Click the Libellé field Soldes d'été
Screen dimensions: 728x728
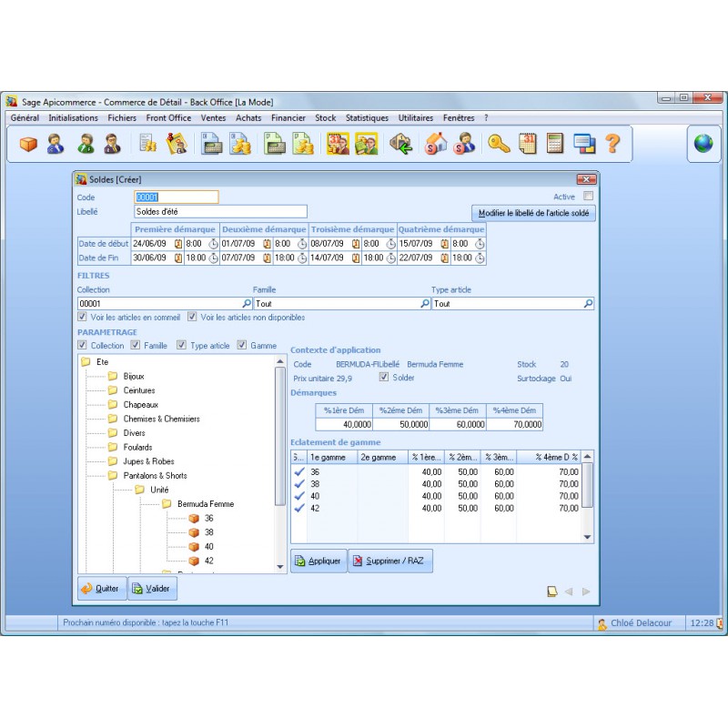coord(220,212)
